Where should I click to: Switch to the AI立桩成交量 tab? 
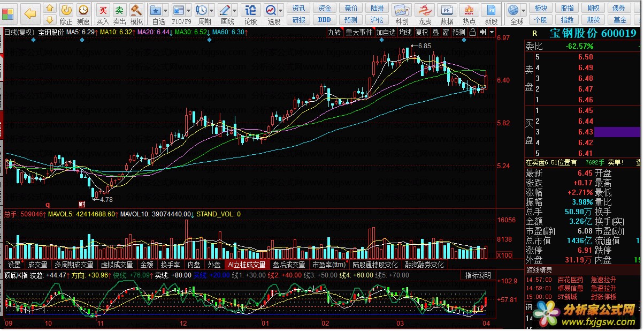246,265
